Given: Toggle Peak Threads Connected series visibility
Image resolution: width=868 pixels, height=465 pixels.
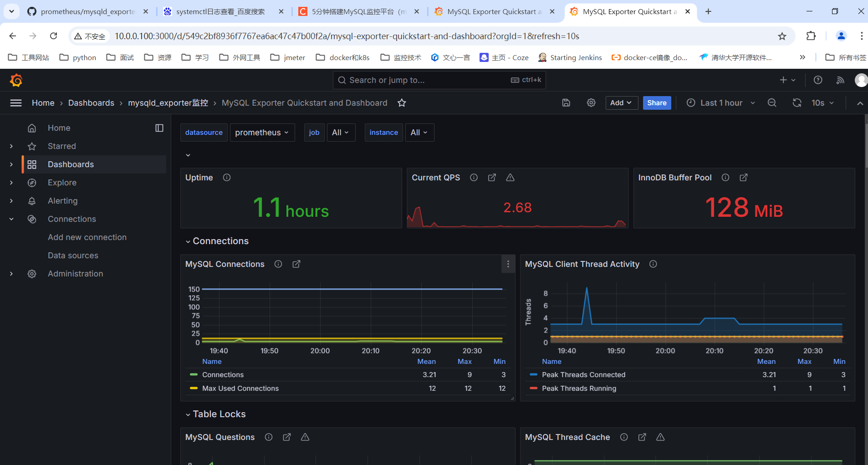Looking at the screenshot, I should [583, 375].
